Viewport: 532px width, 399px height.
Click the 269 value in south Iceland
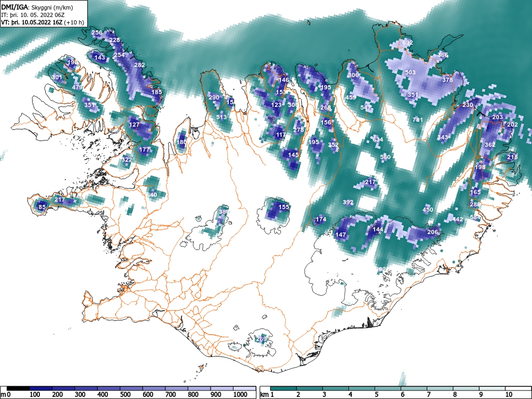(261, 339)
